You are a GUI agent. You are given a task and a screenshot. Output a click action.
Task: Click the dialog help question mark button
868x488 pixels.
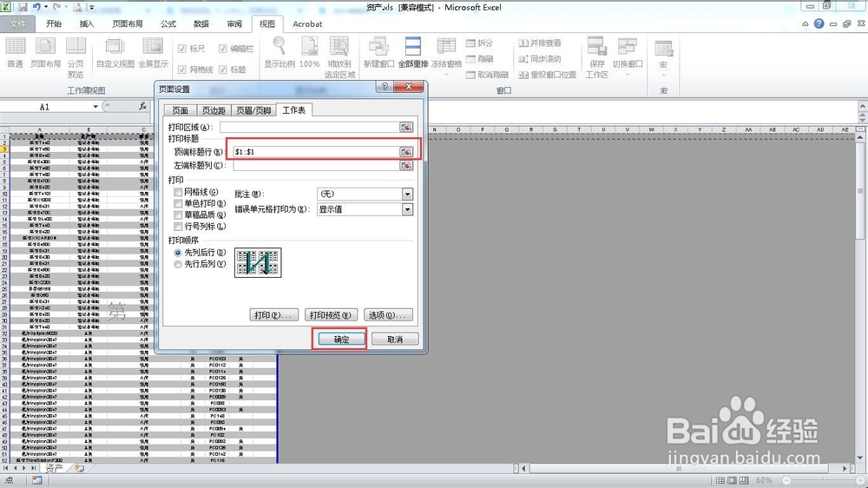click(385, 87)
